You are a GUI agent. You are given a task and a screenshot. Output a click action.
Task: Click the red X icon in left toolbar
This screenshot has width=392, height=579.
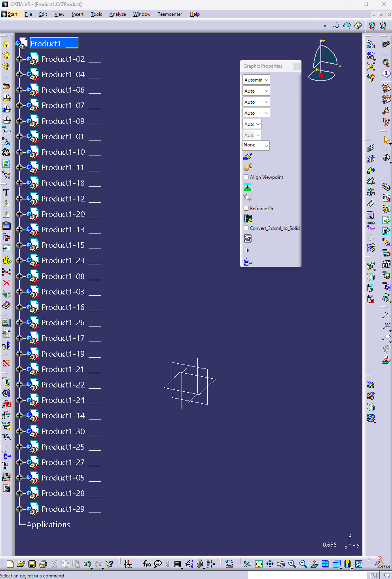6,283
